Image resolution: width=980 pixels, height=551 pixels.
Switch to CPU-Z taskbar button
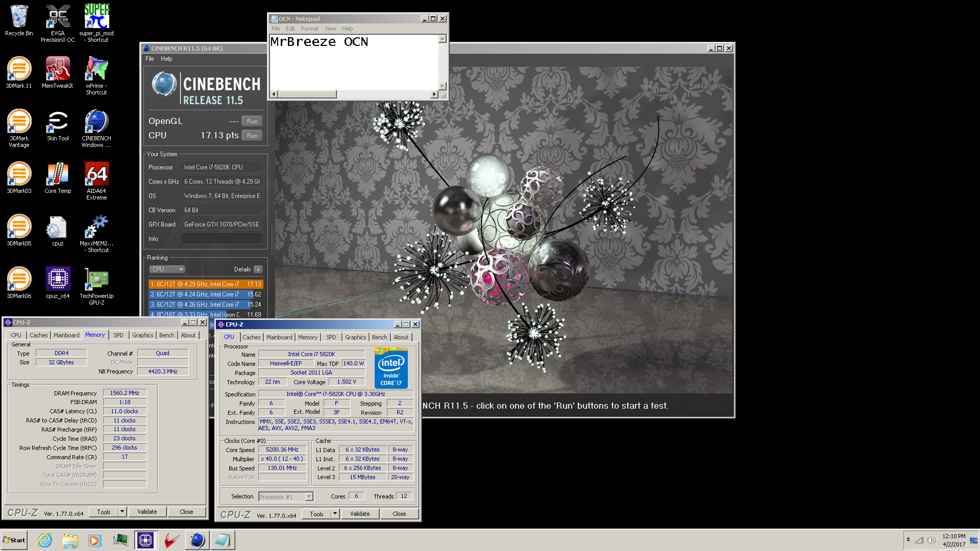pyautogui.click(x=145, y=540)
